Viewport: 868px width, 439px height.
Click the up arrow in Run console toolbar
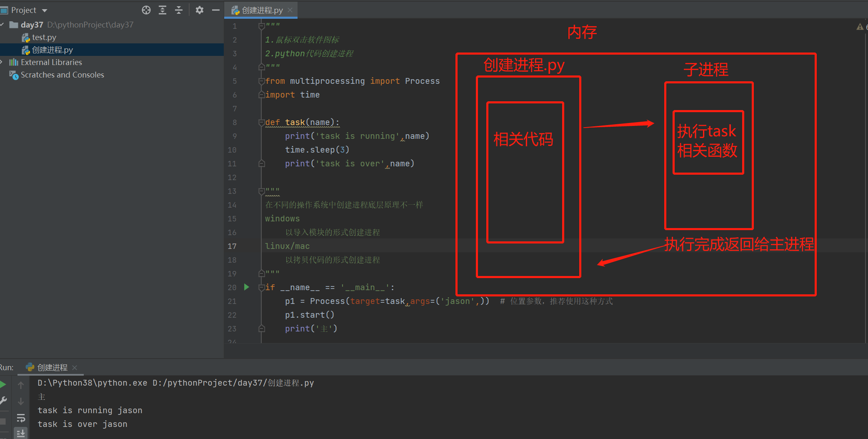(x=21, y=385)
